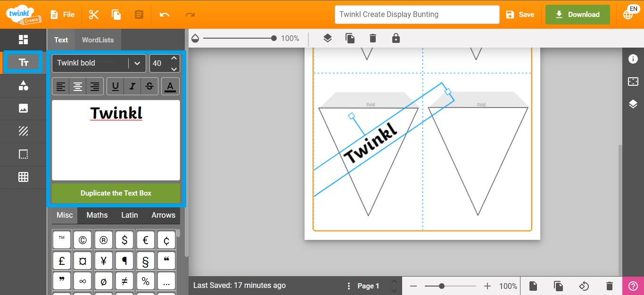The height and width of the screenshot is (295, 644).
Task: Select the Text tool in the sidebar
Action: point(23,63)
